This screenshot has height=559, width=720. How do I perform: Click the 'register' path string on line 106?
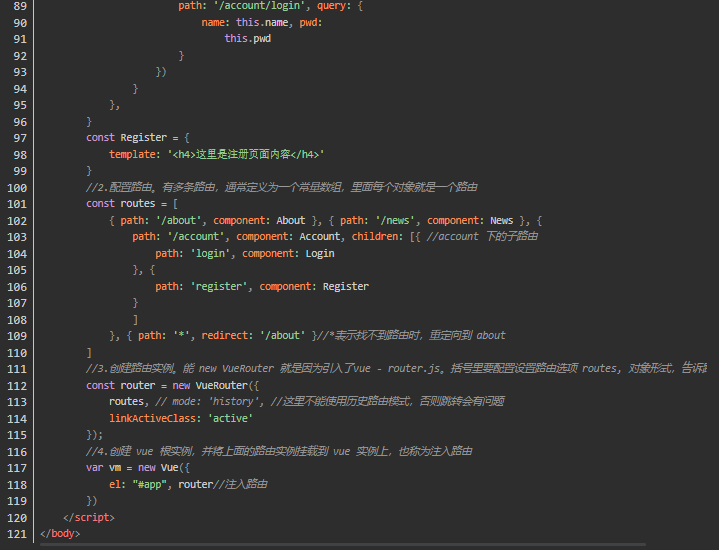225,286
